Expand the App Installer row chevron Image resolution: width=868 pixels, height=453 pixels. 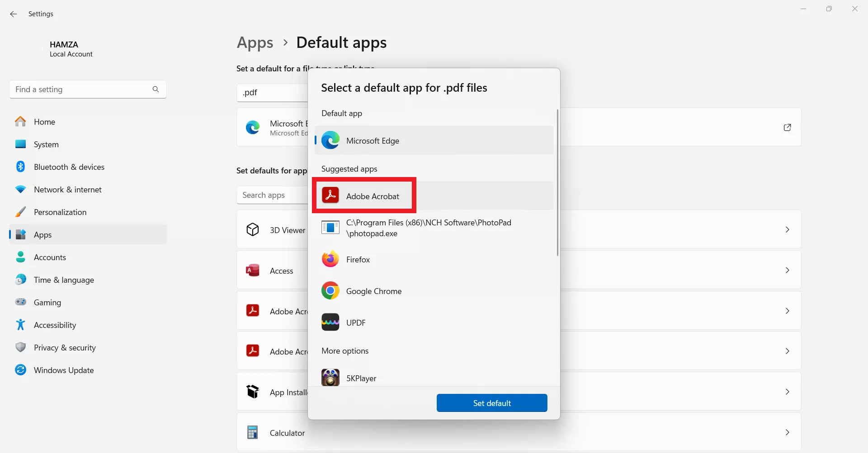point(787,392)
